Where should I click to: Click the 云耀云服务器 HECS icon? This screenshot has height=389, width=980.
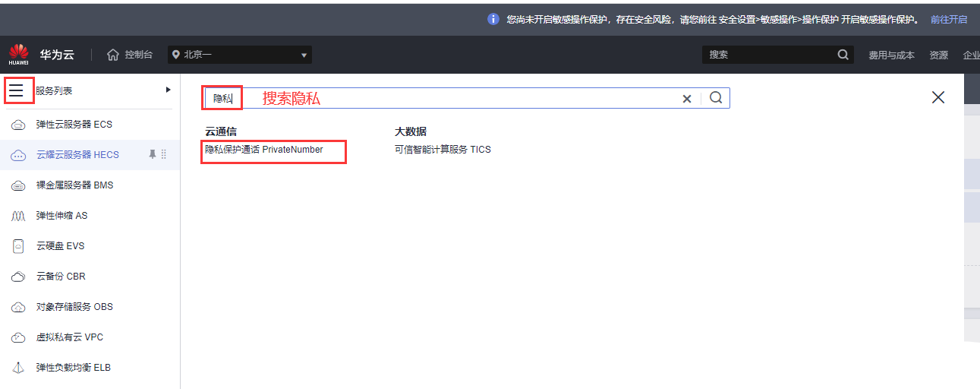(18, 155)
